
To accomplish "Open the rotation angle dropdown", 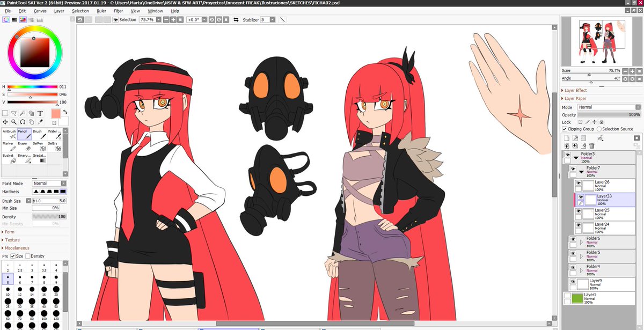I will pyautogui.click(x=204, y=20).
